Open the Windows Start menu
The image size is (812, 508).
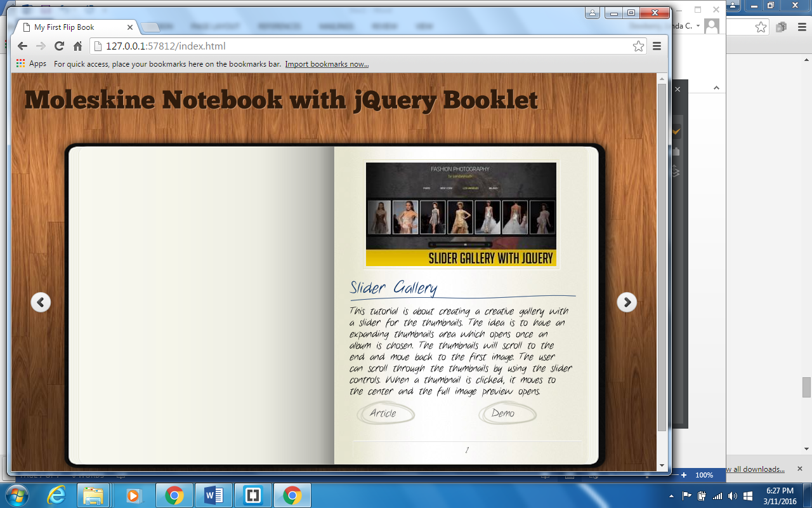[17, 495]
